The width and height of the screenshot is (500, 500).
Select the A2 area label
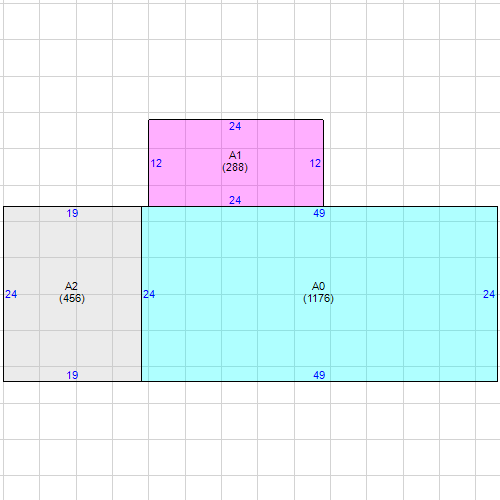[x=71, y=286]
